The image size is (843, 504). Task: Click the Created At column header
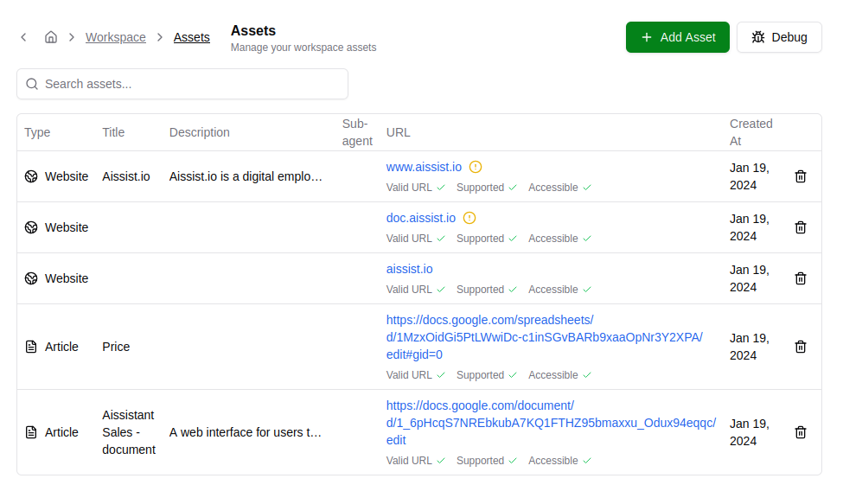coord(750,132)
